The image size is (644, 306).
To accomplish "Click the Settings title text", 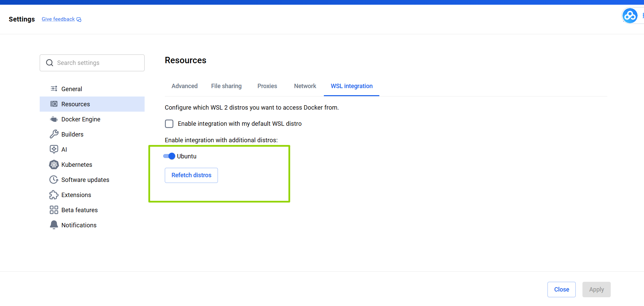I will pos(22,19).
